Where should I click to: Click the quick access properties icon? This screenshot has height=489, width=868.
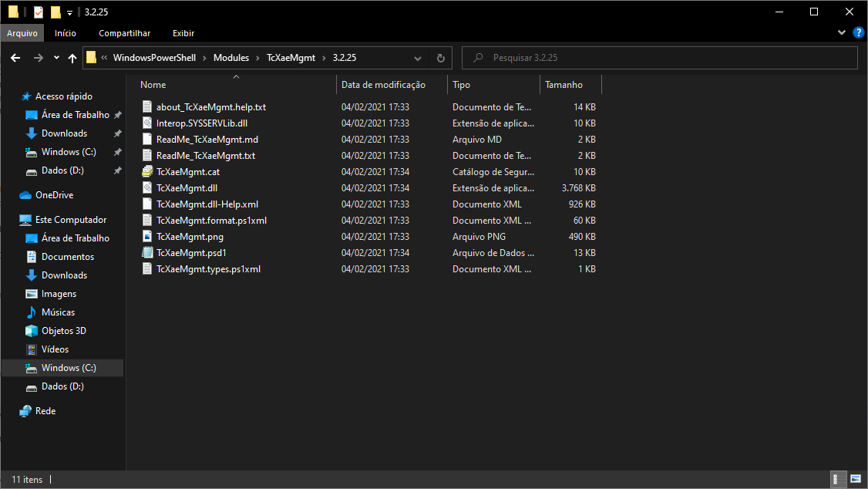click(39, 12)
